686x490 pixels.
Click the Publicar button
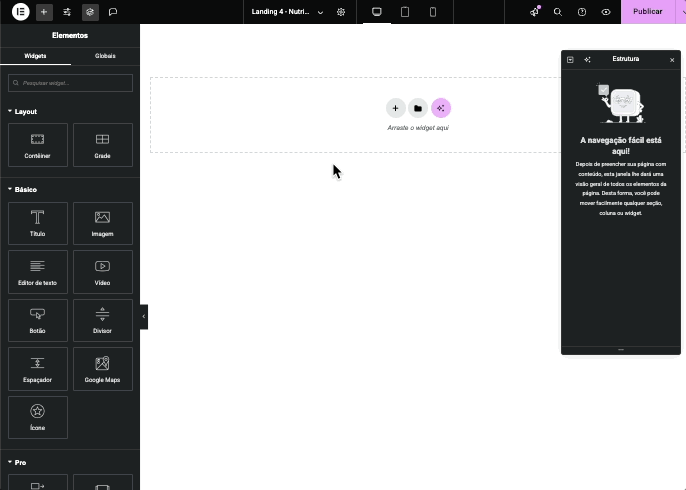[647, 12]
